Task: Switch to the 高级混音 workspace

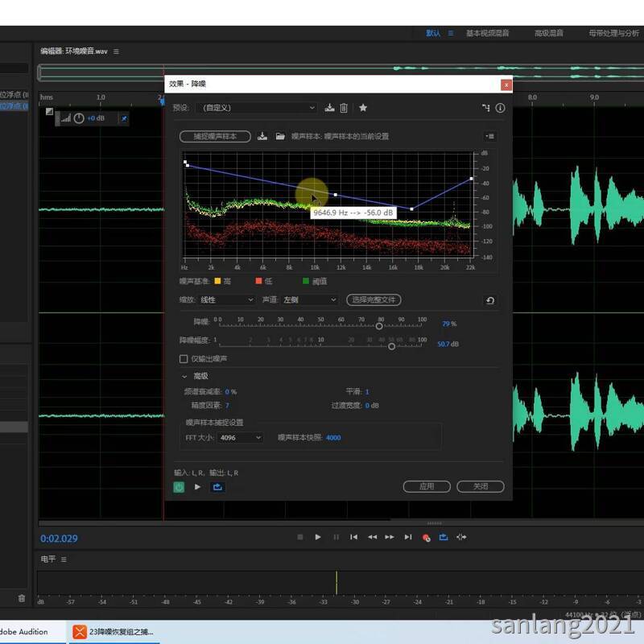Action: [549, 33]
